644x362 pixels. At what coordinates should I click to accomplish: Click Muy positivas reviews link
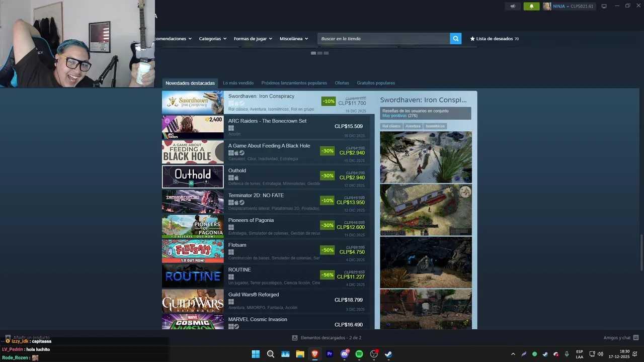[394, 116]
